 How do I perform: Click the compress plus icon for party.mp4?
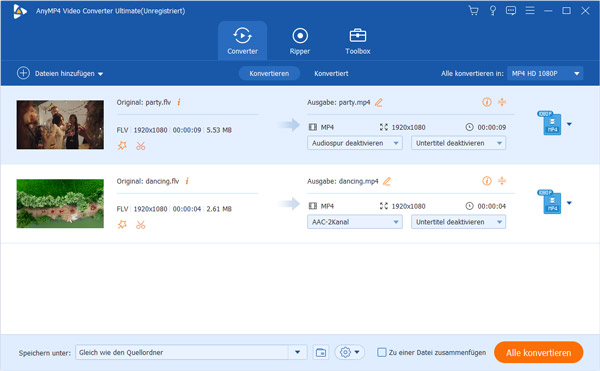tap(502, 102)
